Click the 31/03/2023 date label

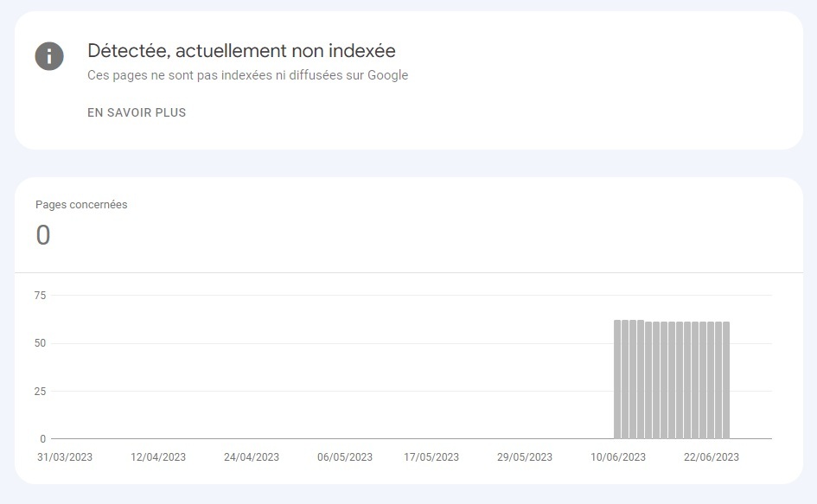coord(65,457)
